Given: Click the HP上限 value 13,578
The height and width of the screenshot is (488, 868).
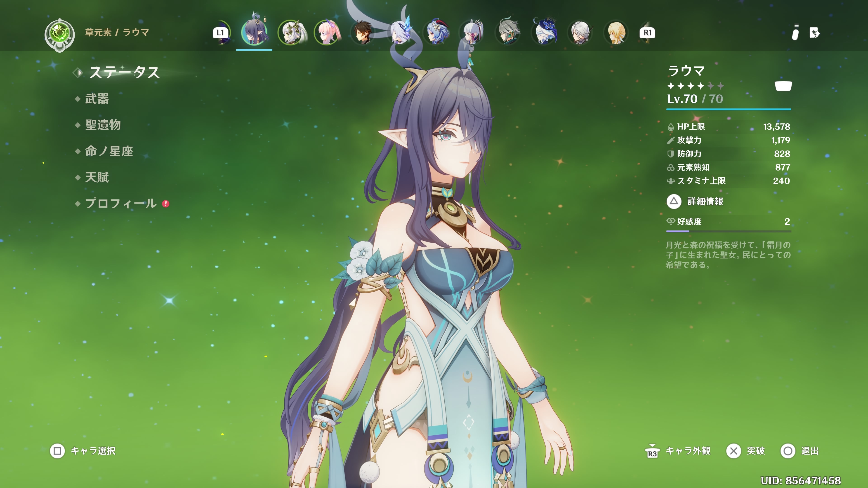Looking at the screenshot, I should (777, 127).
